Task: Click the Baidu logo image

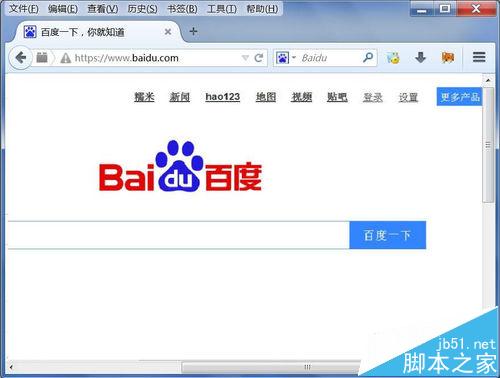Action: pyautogui.click(x=180, y=166)
